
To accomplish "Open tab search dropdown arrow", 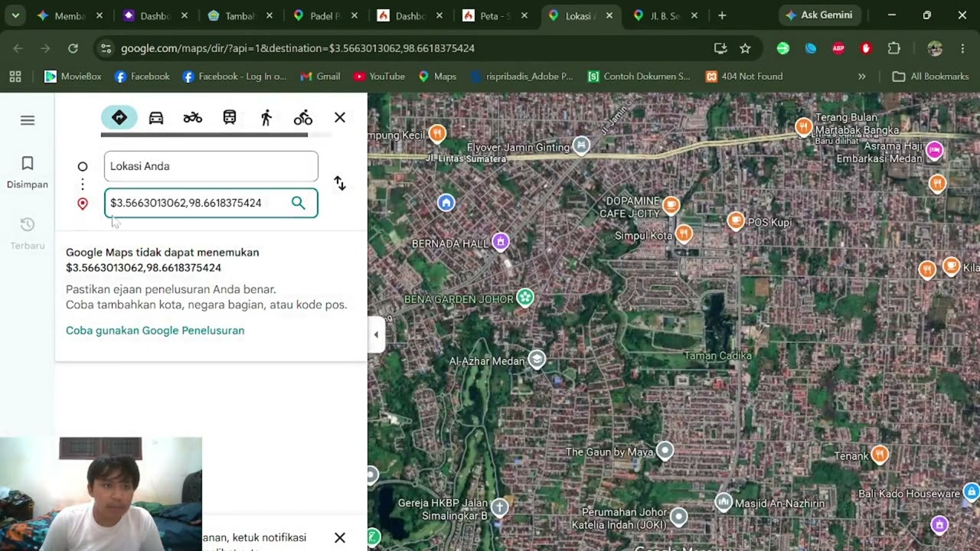I will pos(15,15).
